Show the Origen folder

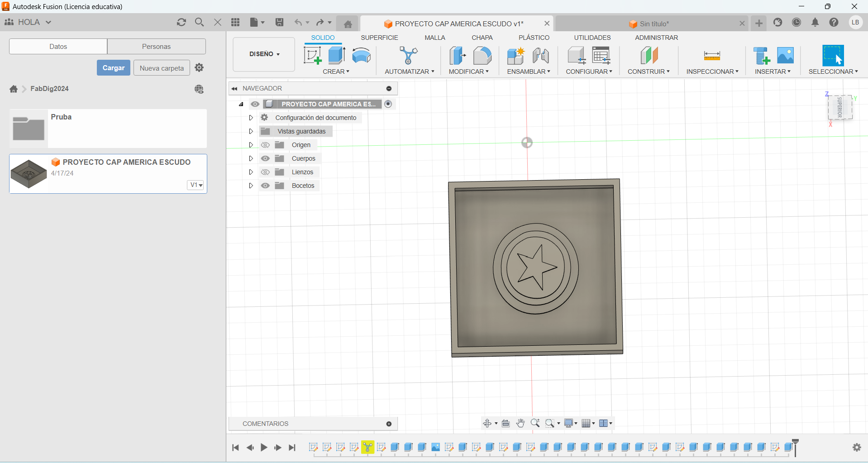266,145
